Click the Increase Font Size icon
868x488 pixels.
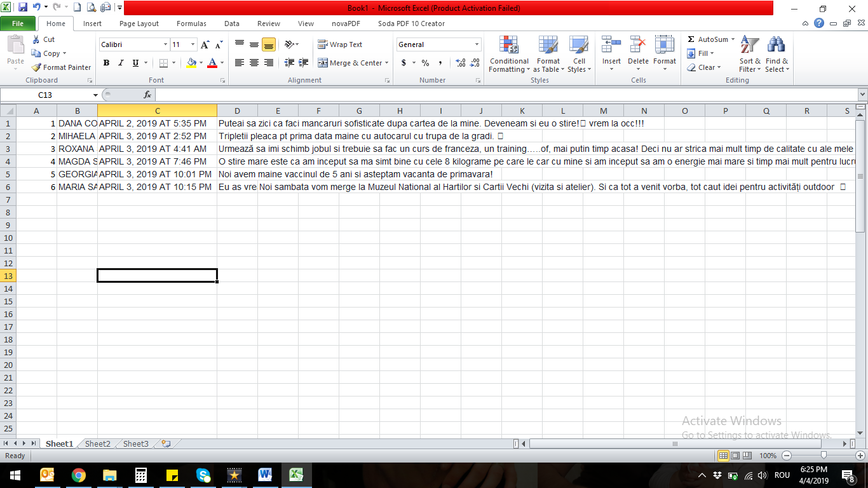205,44
